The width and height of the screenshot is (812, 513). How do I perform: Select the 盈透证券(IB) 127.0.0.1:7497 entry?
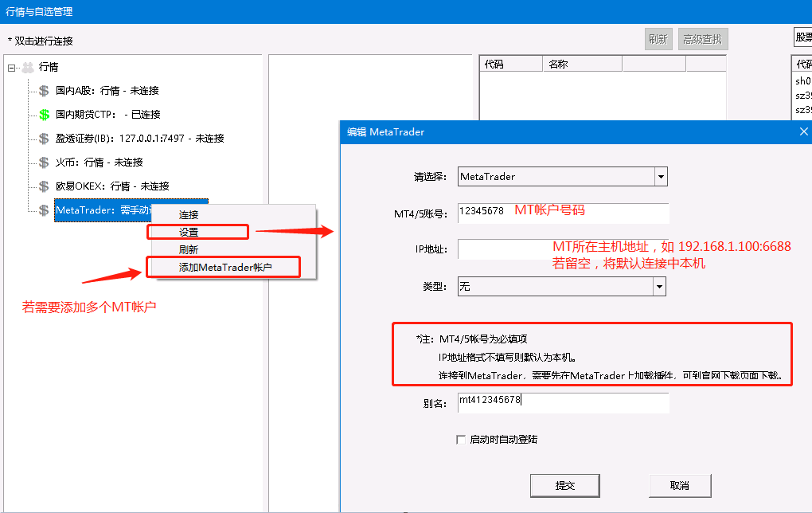pos(140,139)
